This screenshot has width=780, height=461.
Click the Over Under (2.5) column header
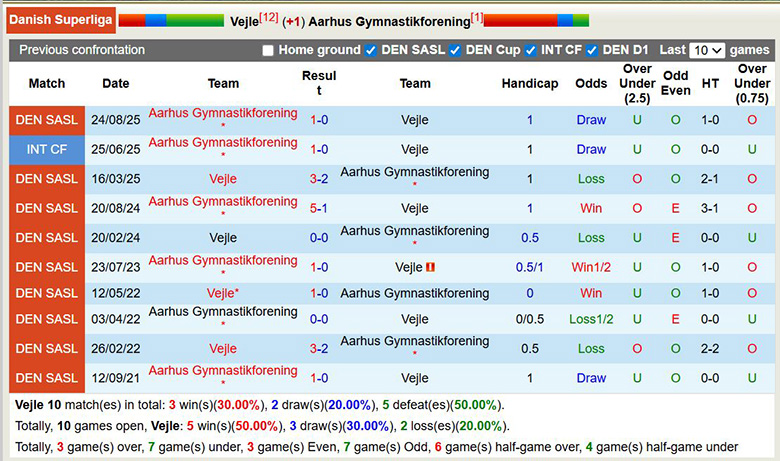pos(637,84)
